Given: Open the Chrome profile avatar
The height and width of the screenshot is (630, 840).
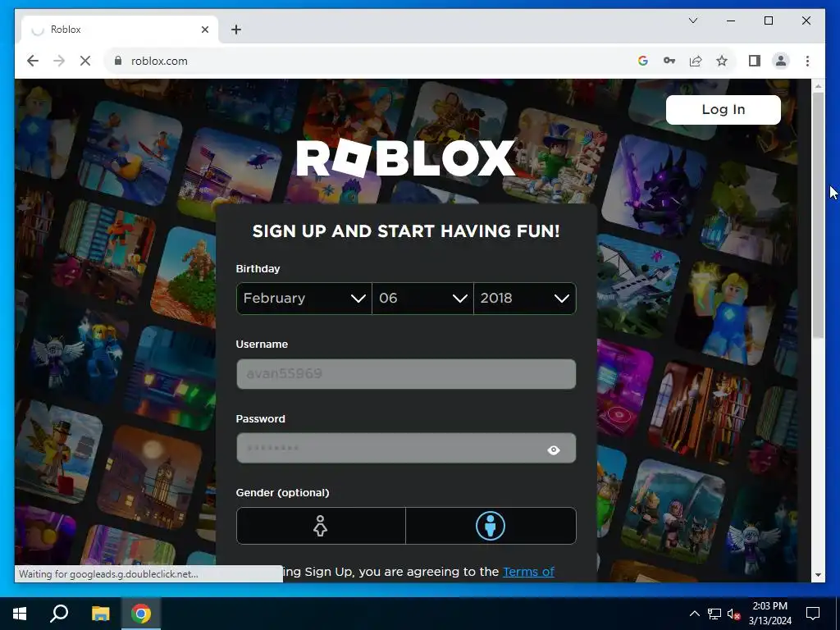Looking at the screenshot, I should pyautogui.click(x=781, y=61).
